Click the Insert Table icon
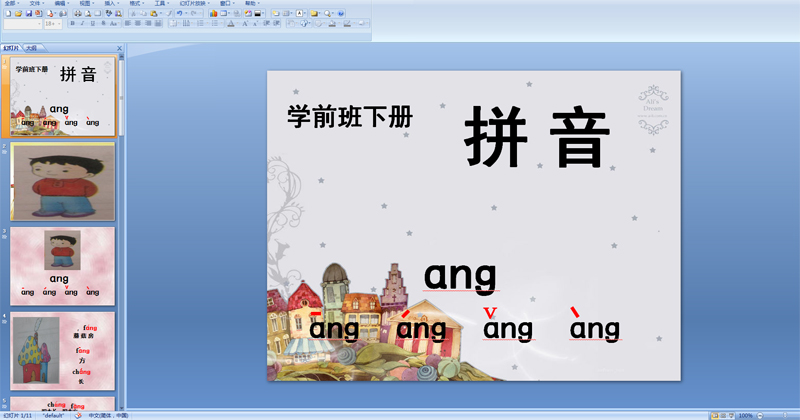Image resolution: width=800 pixels, height=420 pixels. [223, 13]
